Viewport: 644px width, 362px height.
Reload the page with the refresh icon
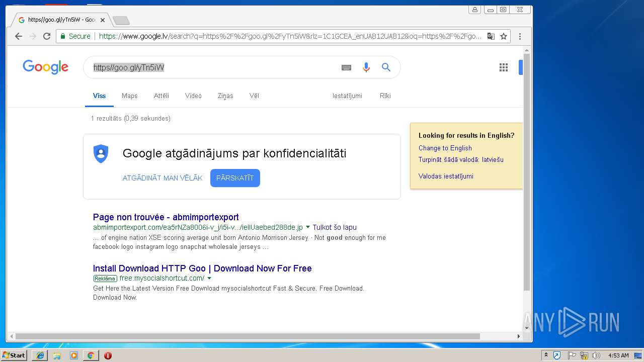47,36
